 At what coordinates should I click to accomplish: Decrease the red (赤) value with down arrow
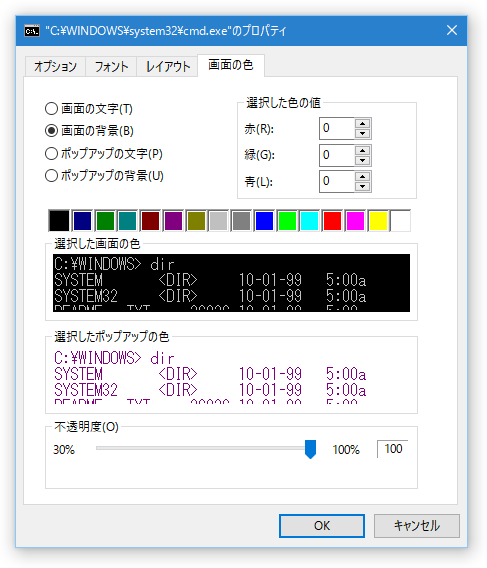362,133
